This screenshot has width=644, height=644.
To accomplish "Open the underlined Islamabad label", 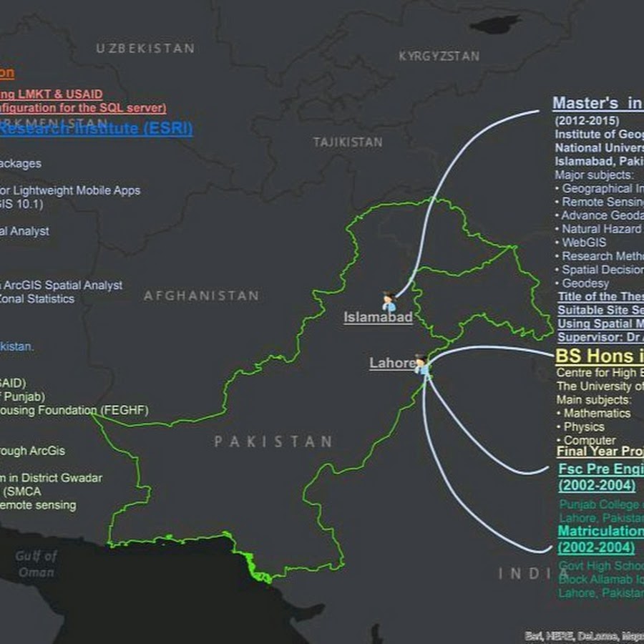I will (x=378, y=318).
